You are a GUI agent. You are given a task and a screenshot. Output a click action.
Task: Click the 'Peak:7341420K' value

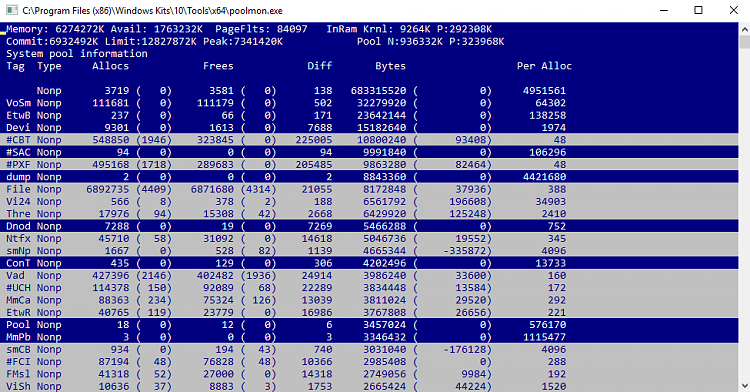[243, 42]
